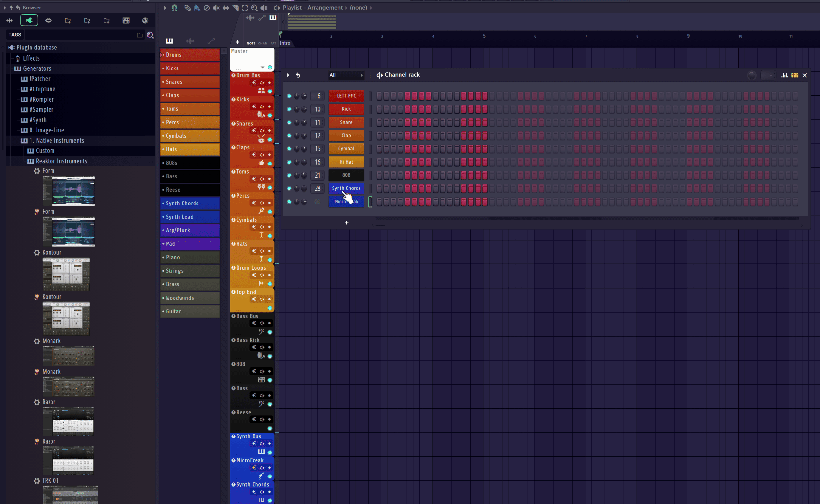Click the lips icon in Browser tabs
This screenshot has height=504, width=820.
[48, 20]
